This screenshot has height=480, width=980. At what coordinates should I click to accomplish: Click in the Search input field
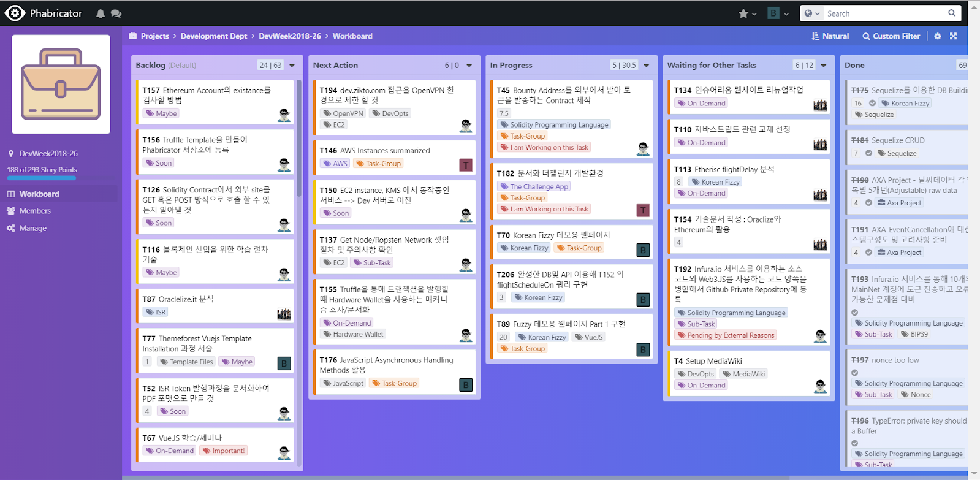(883, 13)
